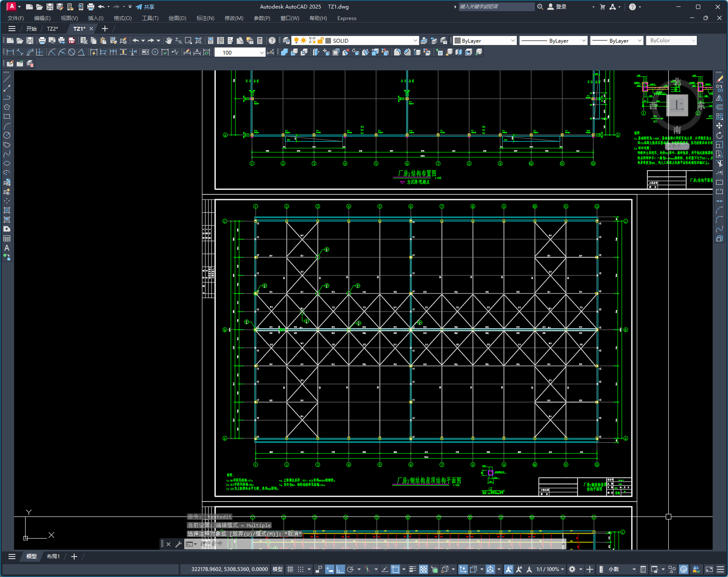This screenshot has width=728, height=577.
Task: Open the 绘图(D) menu
Action: point(177,18)
